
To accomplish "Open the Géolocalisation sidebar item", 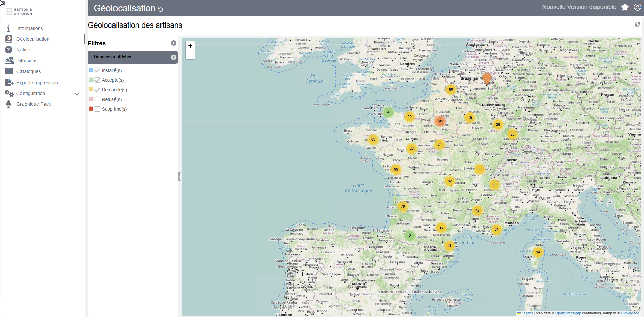I will tap(33, 39).
